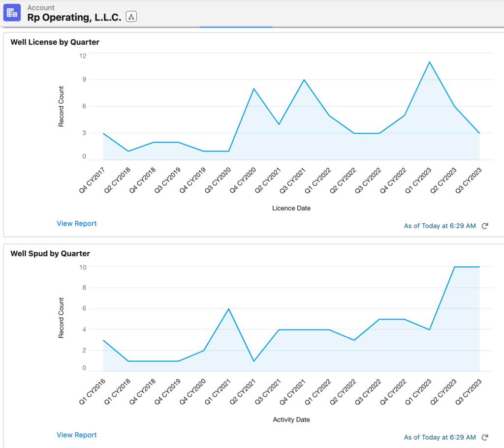This screenshot has width=504, height=448.
Task: Click the Well Spud chart timestamp
Action: click(x=440, y=437)
